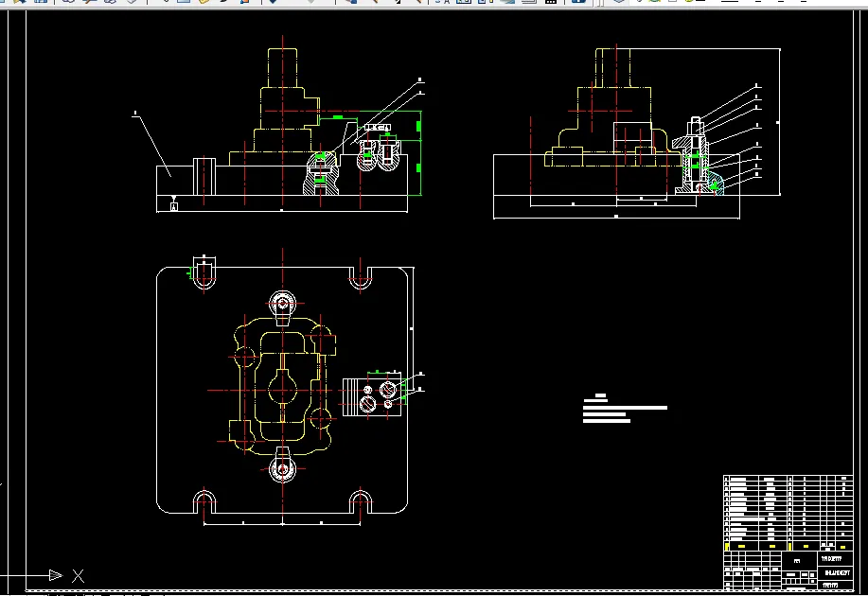Click the tool-setting block with screws in the plan view
The image size is (868, 596).
pos(372,395)
